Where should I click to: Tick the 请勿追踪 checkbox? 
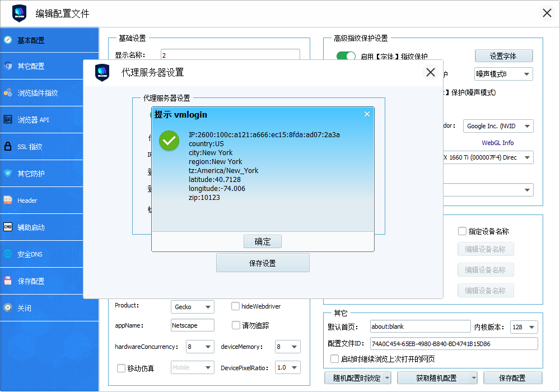click(236, 325)
